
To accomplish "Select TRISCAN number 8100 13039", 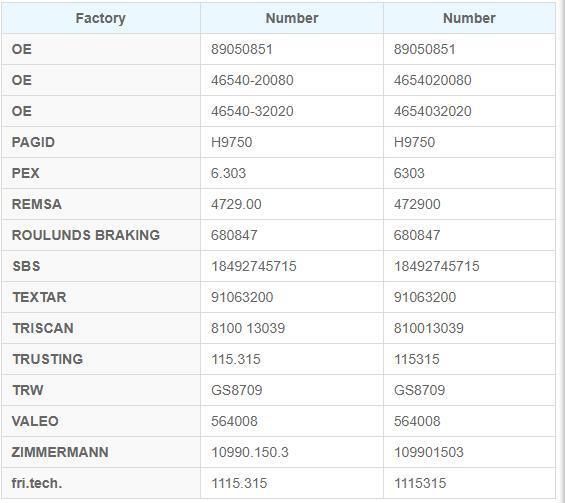I will coord(248,328).
